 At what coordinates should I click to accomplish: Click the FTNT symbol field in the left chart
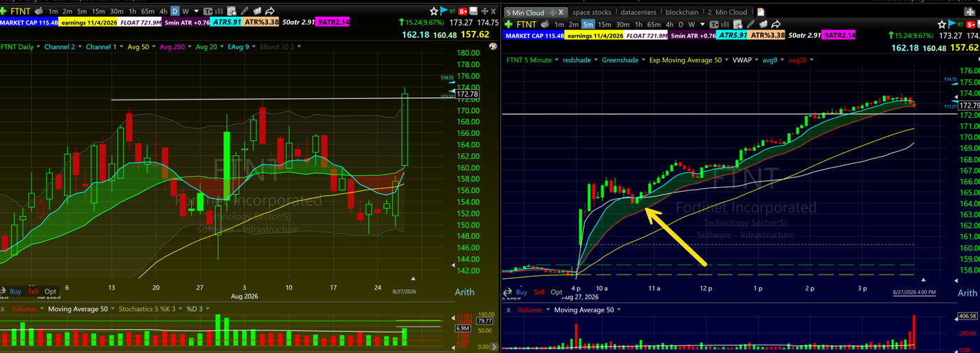point(20,11)
